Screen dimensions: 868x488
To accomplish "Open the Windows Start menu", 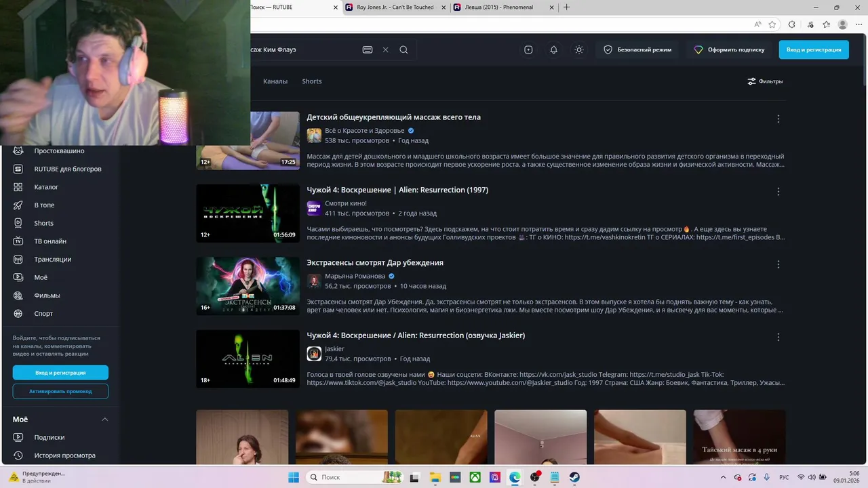I will pos(294,477).
